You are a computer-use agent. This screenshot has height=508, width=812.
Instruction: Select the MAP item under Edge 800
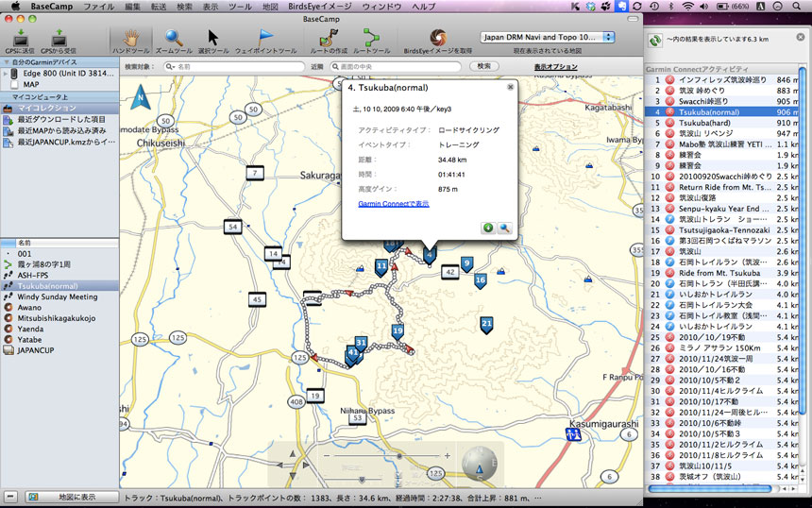(31, 84)
